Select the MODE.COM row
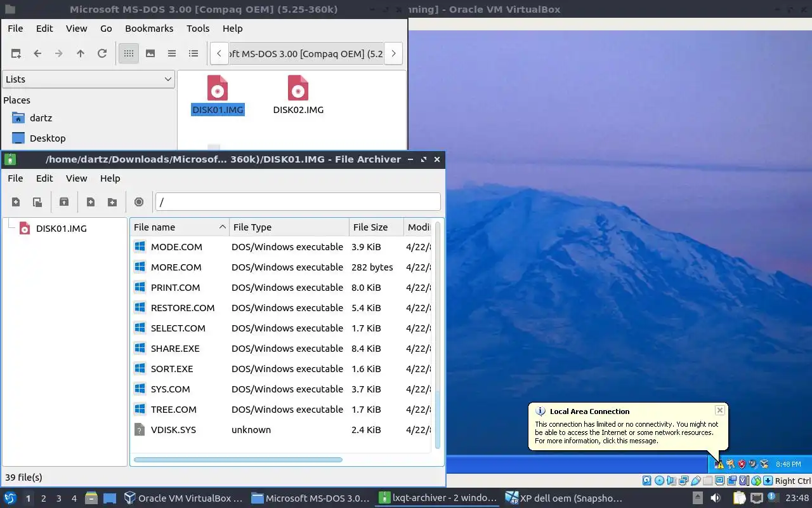The image size is (812, 508). (280, 246)
